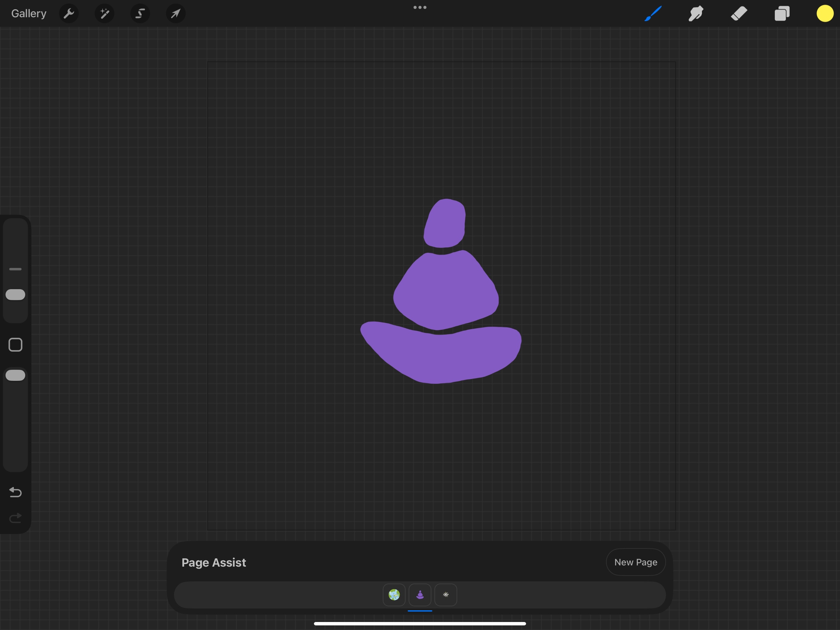
Task: Activate the Transform arrow tool
Action: point(176,14)
